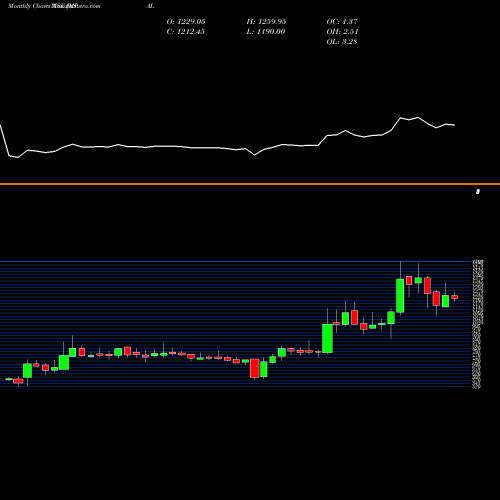The image size is (500, 500).
Task: Click the AL symbol label
Action: pyautogui.click(x=150, y=6)
